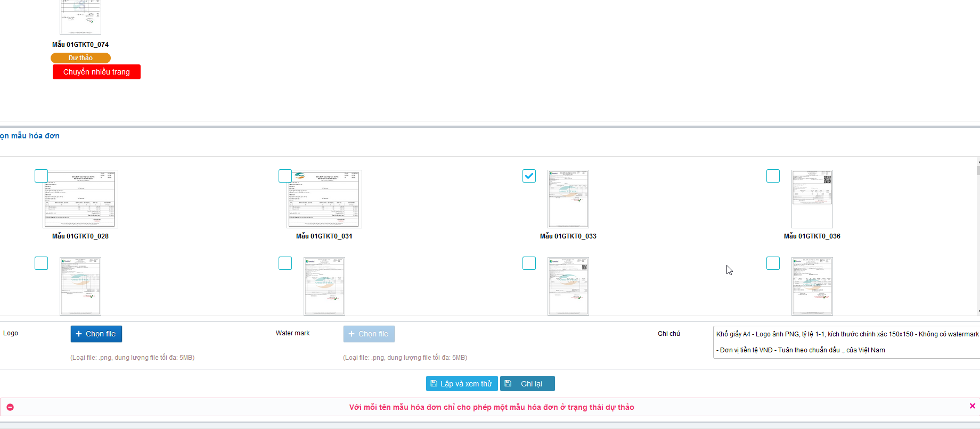Click the Chuyển nhiều trang red button
The height and width of the screenshot is (429, 980).
click(96, 72)
